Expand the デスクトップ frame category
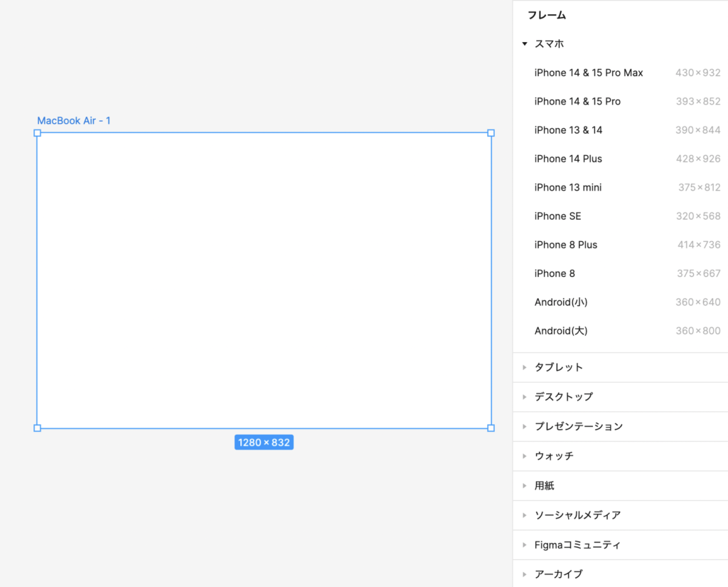 (x=563, y=396)
